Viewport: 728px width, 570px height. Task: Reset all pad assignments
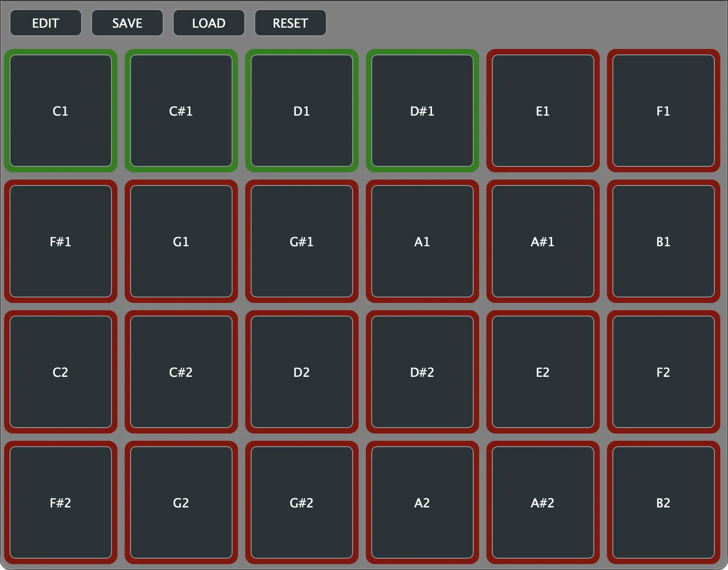pos(290,23)
